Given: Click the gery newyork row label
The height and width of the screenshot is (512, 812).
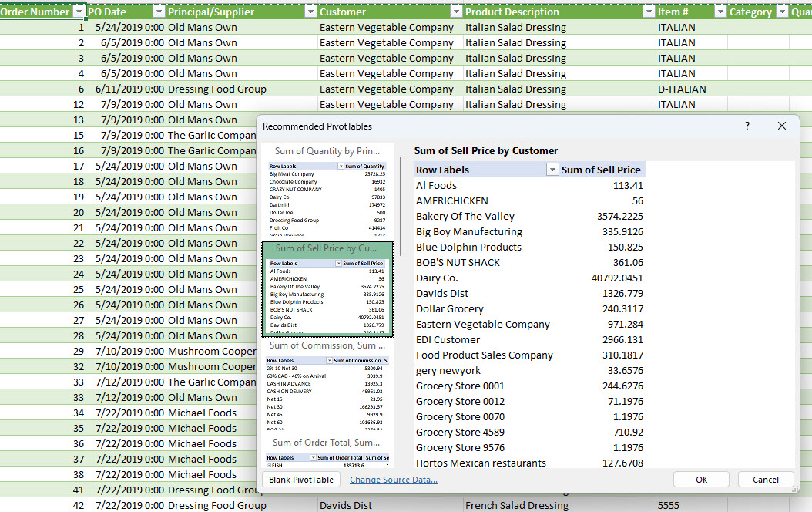Looking at the screenshot, I should coord(448,371).
